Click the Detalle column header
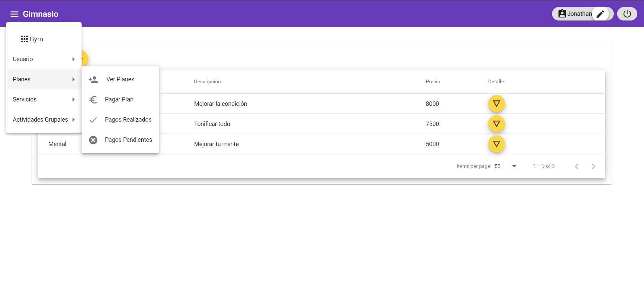The image size is (644, 300). pos(496,82)
